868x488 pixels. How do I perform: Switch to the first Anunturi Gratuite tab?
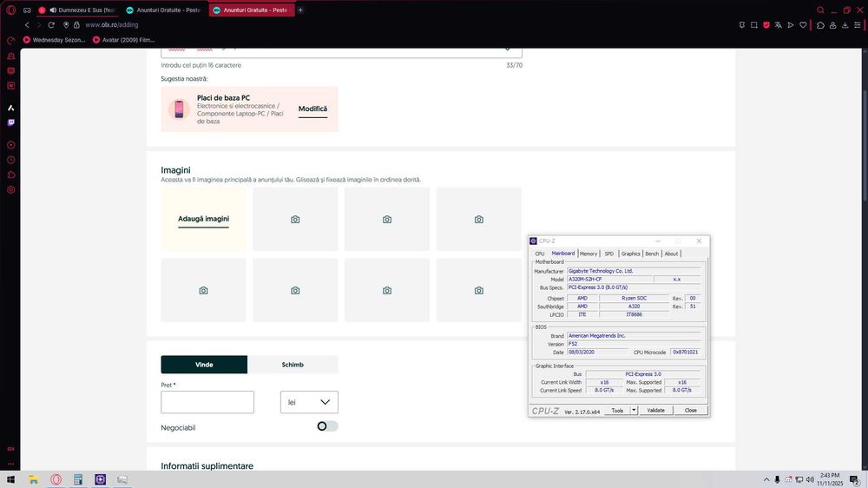coord(164,10)
